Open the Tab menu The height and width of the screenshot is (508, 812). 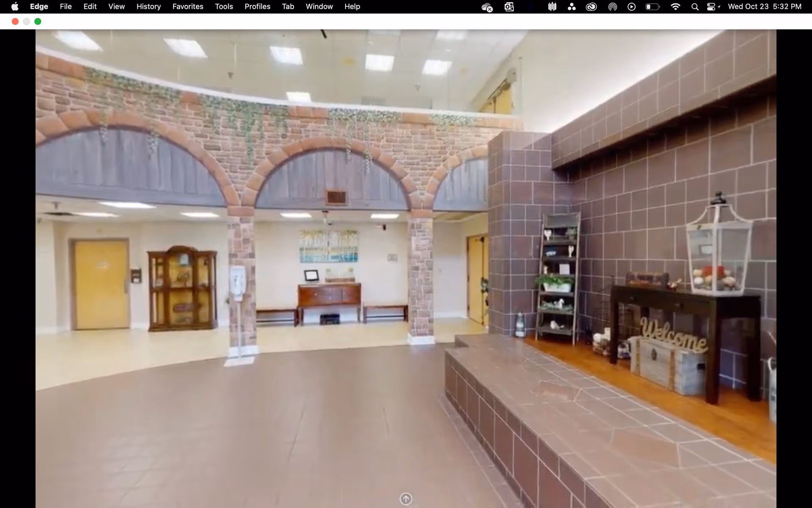(x=288, y=7)
